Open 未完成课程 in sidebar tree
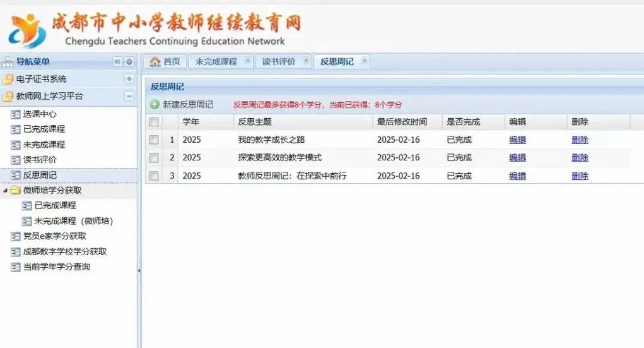Viewport: 644px width, 348px height. 44,145
